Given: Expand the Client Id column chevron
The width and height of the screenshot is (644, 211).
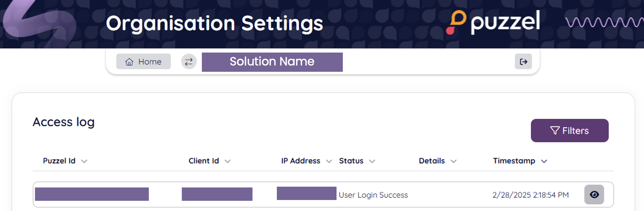Looking at the screenshot, I should pos(228,161).
